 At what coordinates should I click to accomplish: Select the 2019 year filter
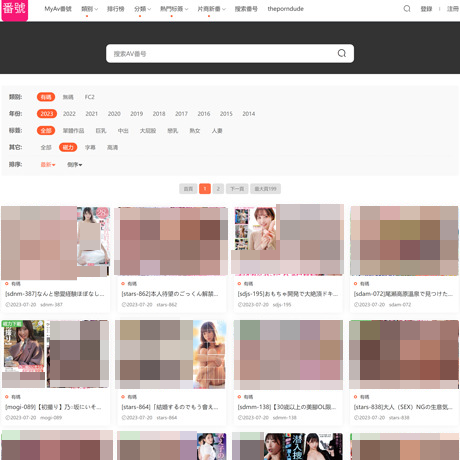point(137,114)
